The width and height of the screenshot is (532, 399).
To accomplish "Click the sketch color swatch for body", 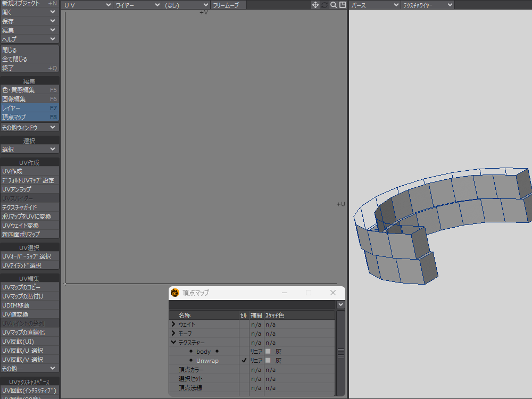I will click(268, 352).
